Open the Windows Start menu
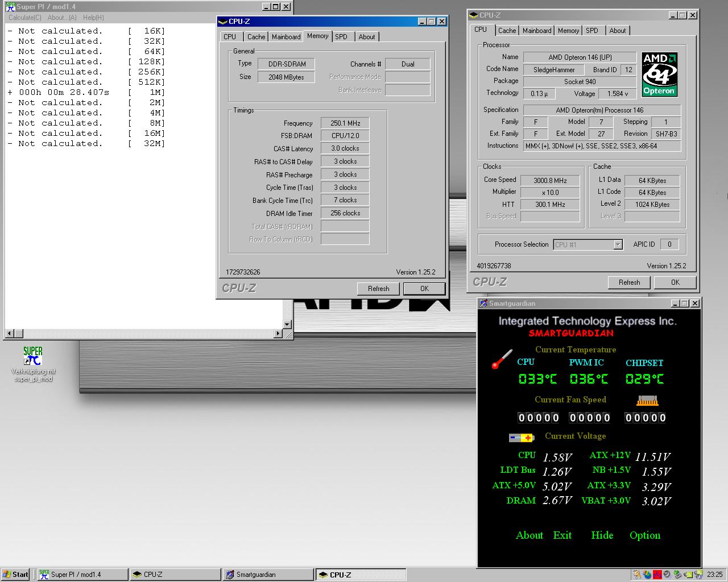This screenshot has width=728, height=582. pos(15,575)
